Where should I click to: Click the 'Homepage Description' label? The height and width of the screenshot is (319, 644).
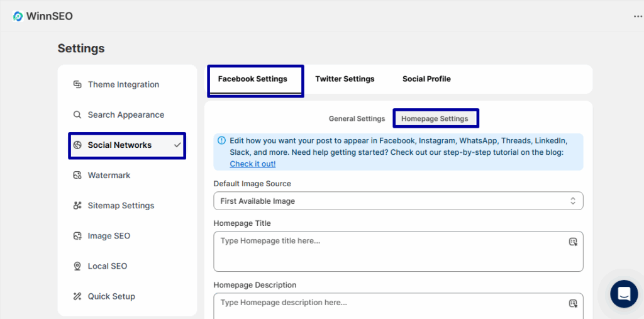tap(255, 285)
